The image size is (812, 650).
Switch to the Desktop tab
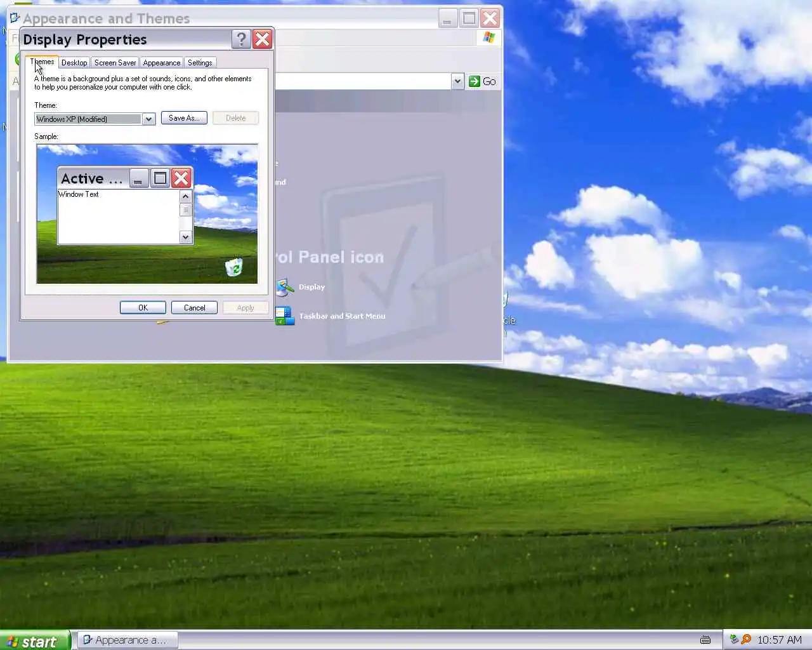click(74, 63)
